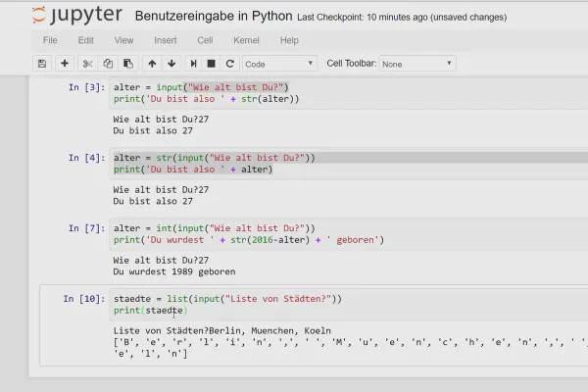Click the Cell Toolbar: label
The width and height of the screenshot is (588, 392).
(352, 64)
